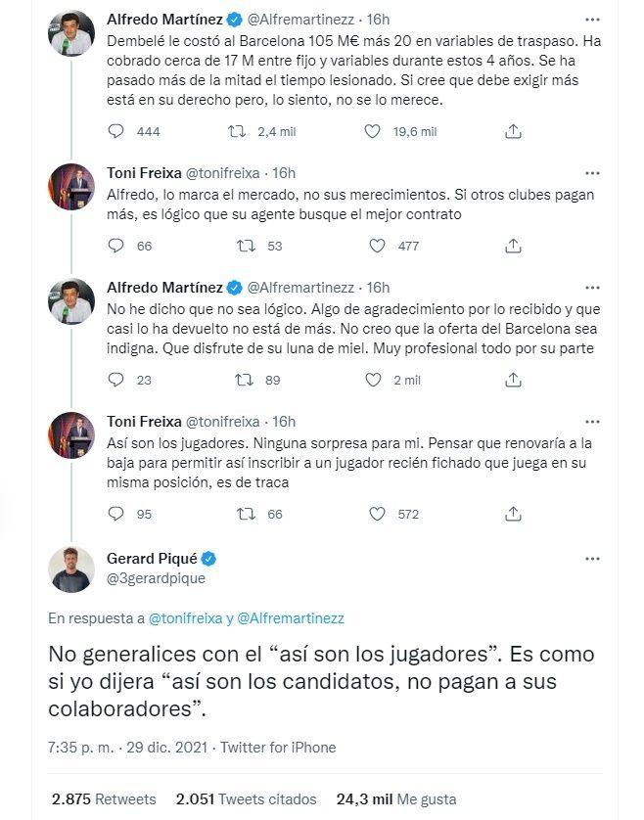644x820 pixels.
Task: Reply to Toni Freixa's market tweet
Action: [x=116, y=246]
